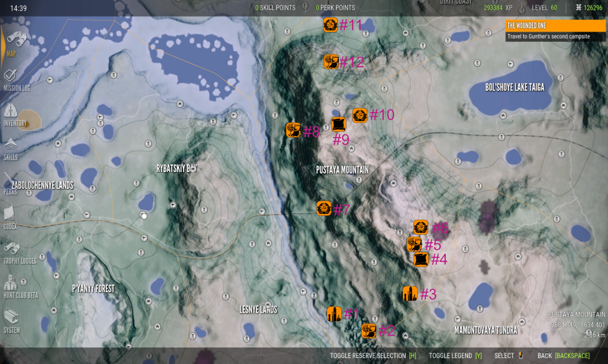The height and width of the screenshot is (364, 608).
Task: Click the Mamontovaya Tundra region label
Action: point(486,330)
